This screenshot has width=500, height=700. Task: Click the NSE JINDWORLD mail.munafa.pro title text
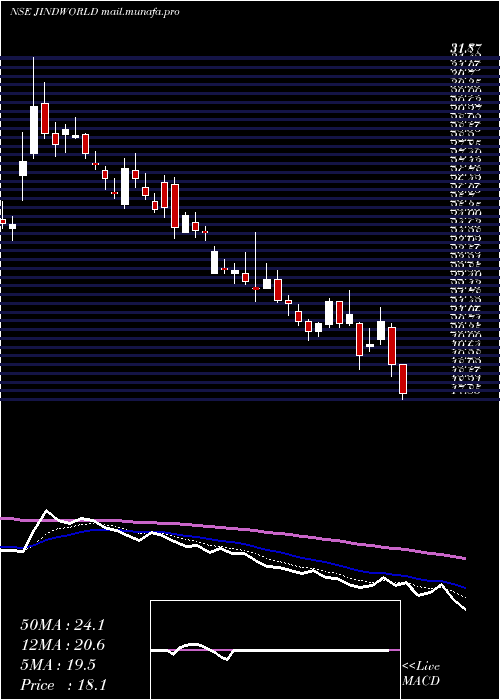(94, 12)
